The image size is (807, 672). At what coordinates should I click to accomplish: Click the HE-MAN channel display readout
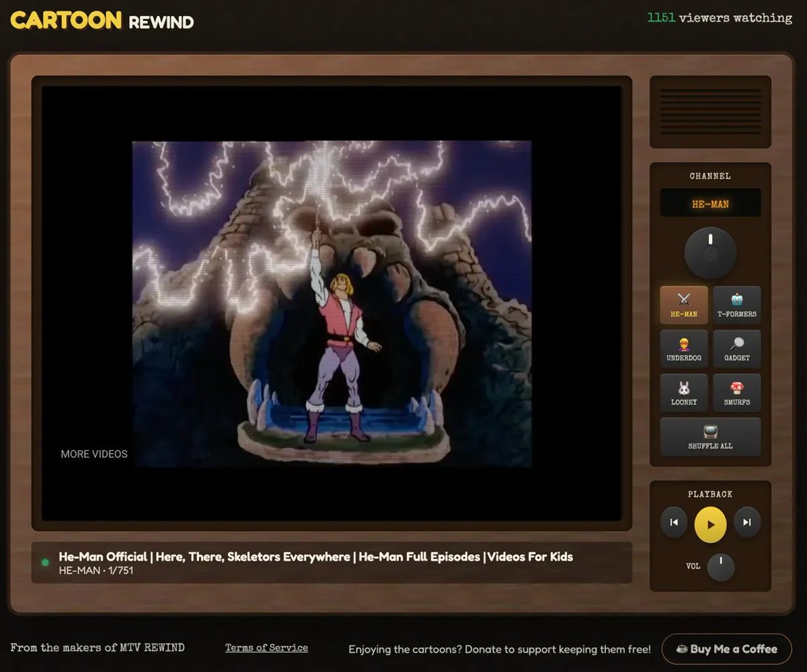point(710,203)
